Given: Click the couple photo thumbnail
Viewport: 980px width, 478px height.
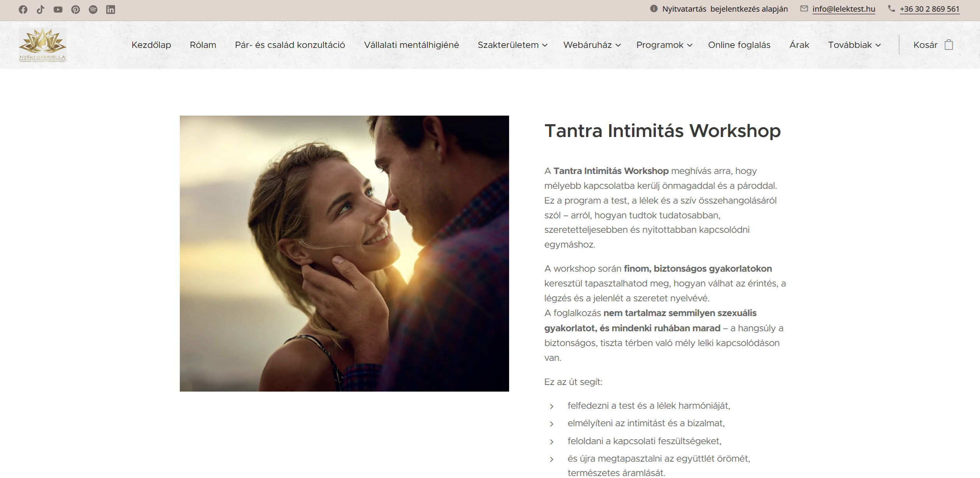Looking at the screenshot, I should tap(344, 253).
